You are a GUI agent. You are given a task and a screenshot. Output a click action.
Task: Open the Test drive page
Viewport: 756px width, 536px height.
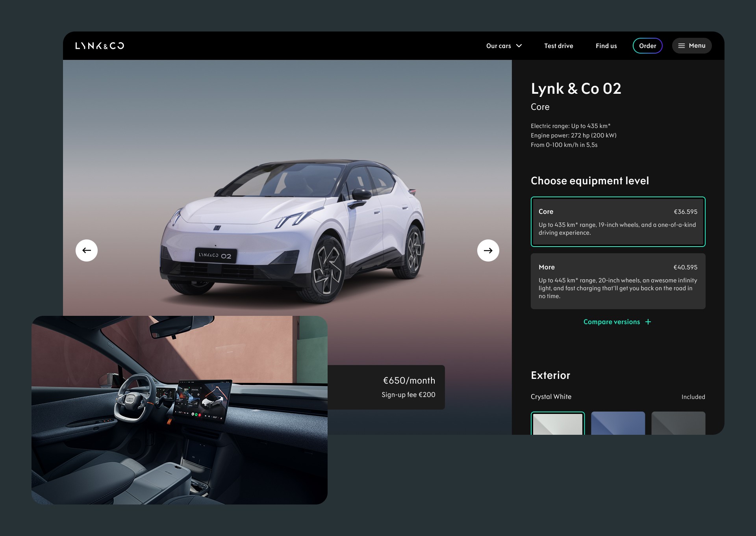(558, 46)
